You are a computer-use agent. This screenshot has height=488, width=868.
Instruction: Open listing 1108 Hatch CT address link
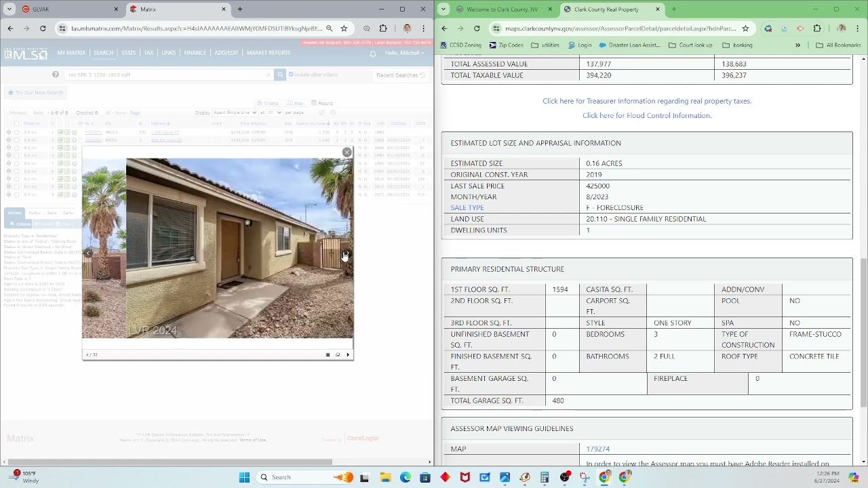click(x=165, y=132)
